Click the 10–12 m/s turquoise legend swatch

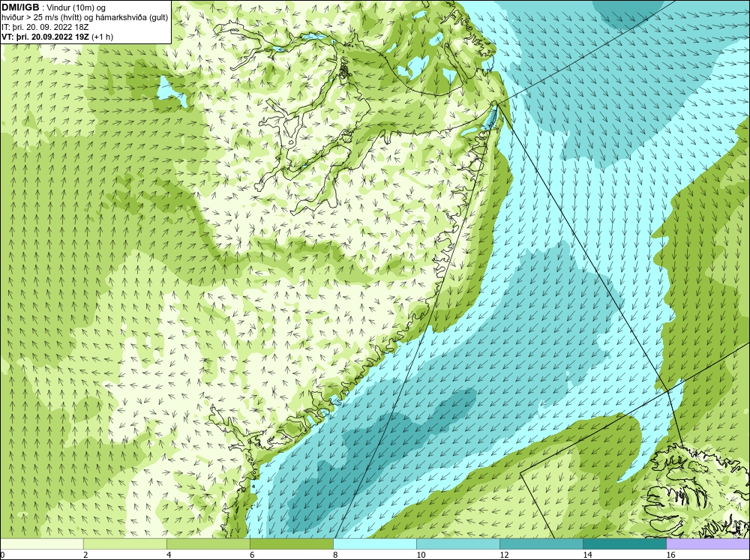[457, 544]
